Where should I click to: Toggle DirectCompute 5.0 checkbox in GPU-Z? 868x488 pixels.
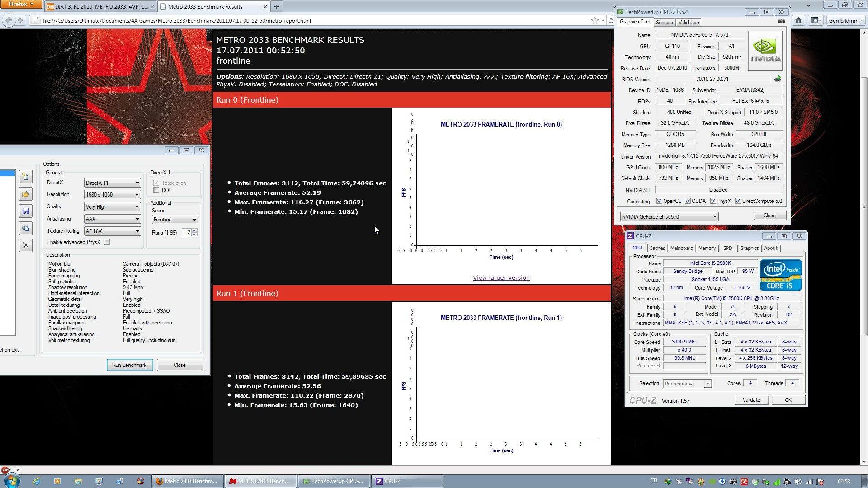coord(738,201)
